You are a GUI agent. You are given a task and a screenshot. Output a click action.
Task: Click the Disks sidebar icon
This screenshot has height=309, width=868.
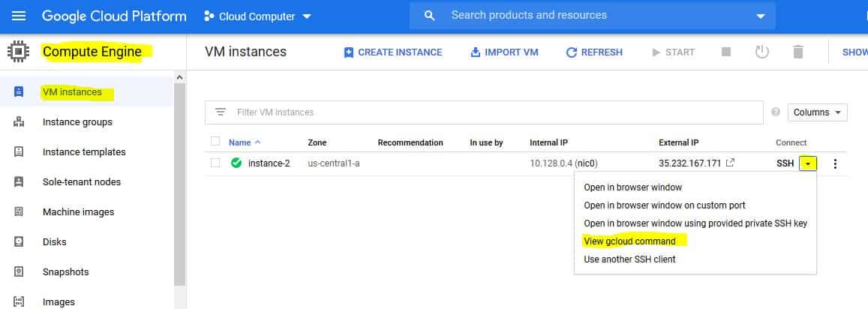click(19, 242)
